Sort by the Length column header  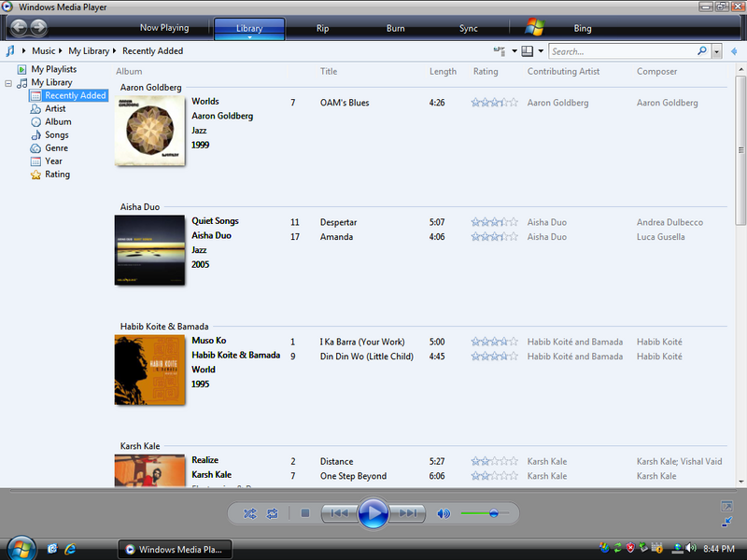click(443, 72)
